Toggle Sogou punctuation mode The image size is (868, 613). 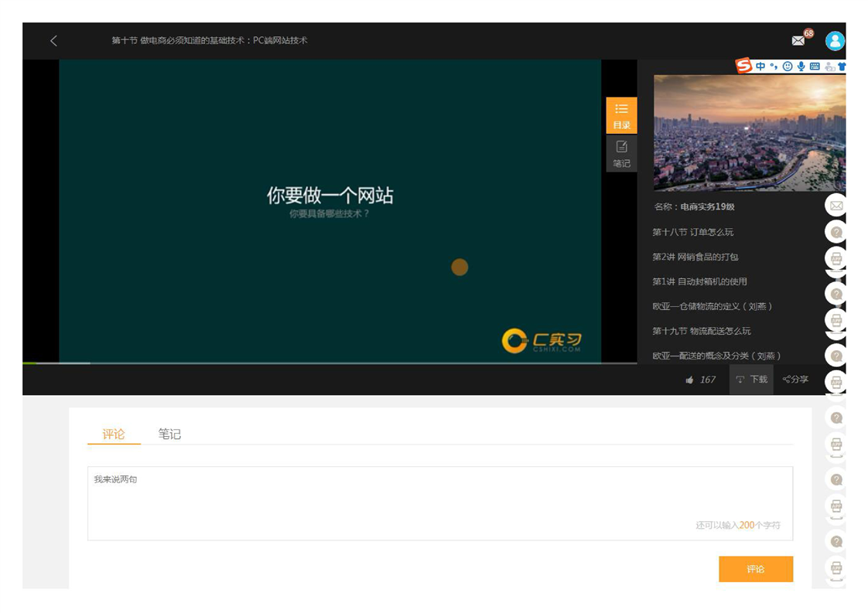point(774,66)
